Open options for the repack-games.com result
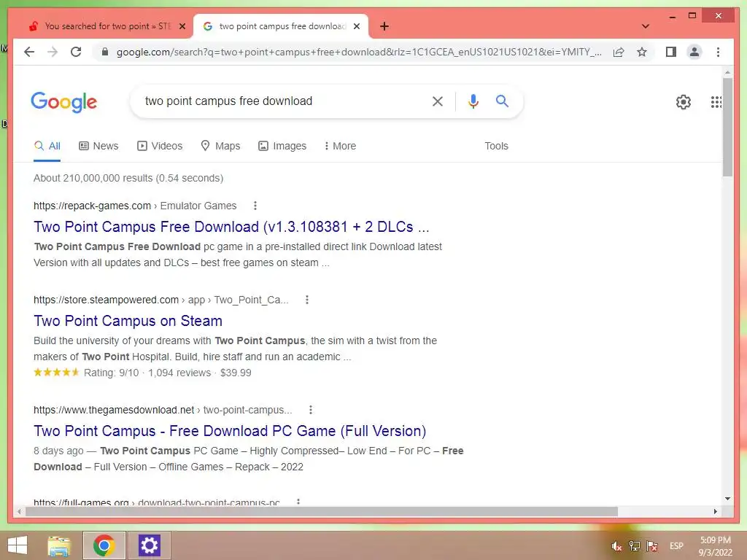747x560 pixels. point(255,205)
